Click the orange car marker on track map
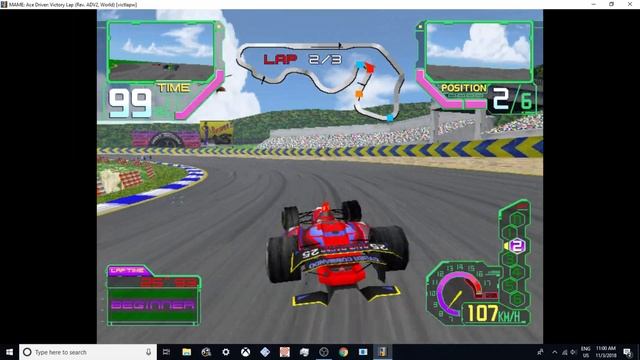 [359, 95]
